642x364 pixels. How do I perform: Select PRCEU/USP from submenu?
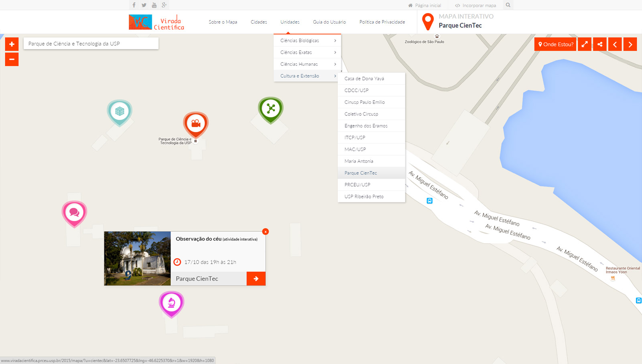pyautogui.click(x=372, y=185)
